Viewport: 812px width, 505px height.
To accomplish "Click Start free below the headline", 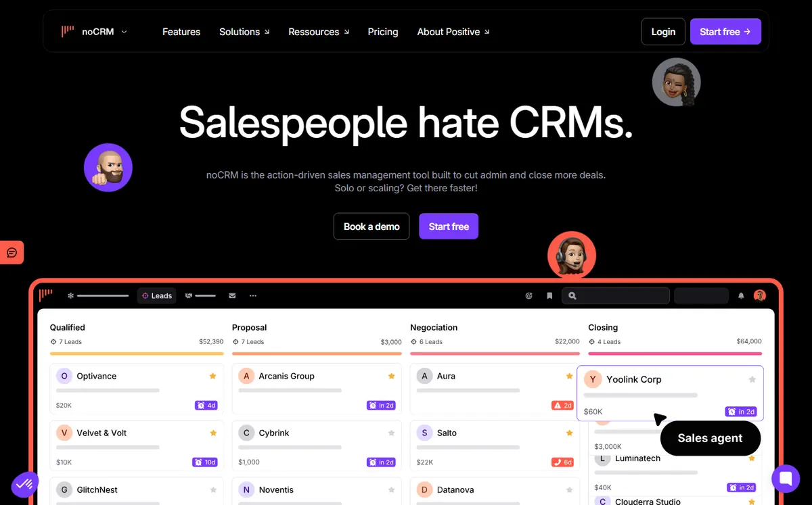I will (449, 226).
